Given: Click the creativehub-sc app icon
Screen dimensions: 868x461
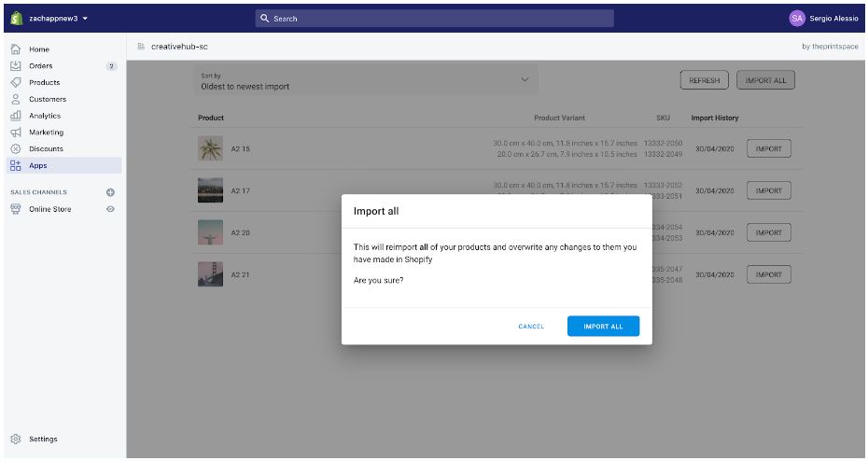Looking at the screenshot, I should 141,47.
